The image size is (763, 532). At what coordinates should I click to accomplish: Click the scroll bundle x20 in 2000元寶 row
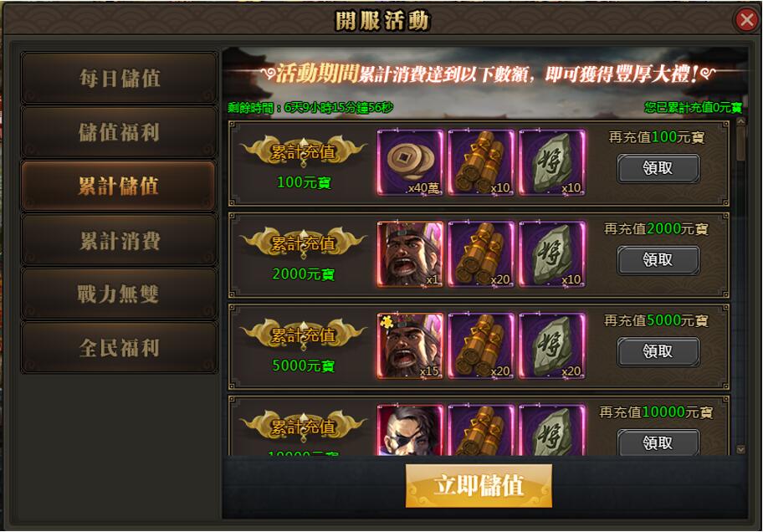pyautogui.click(x=481, y=254)
